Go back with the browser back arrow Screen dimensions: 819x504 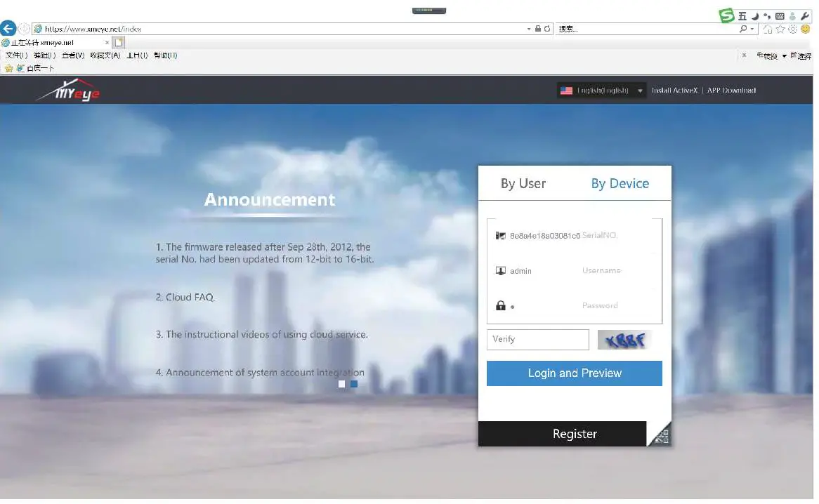(8, 28)
